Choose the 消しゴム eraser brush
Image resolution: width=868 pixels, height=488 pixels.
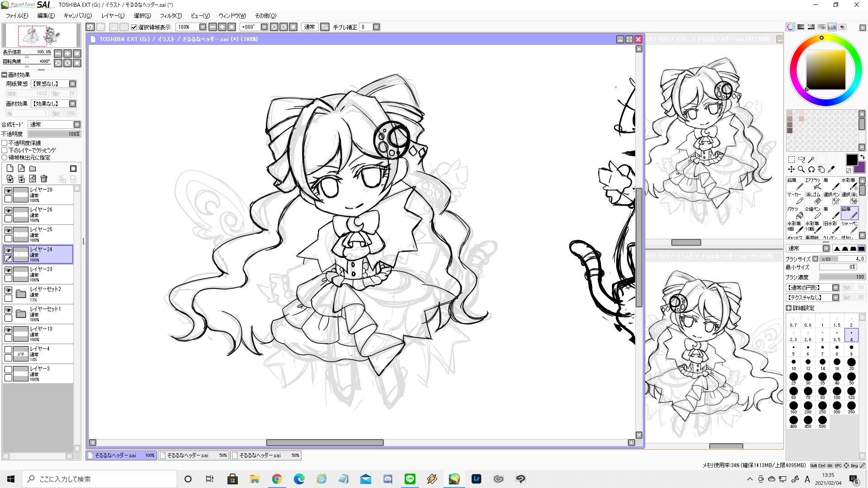(x=813, y=198)
